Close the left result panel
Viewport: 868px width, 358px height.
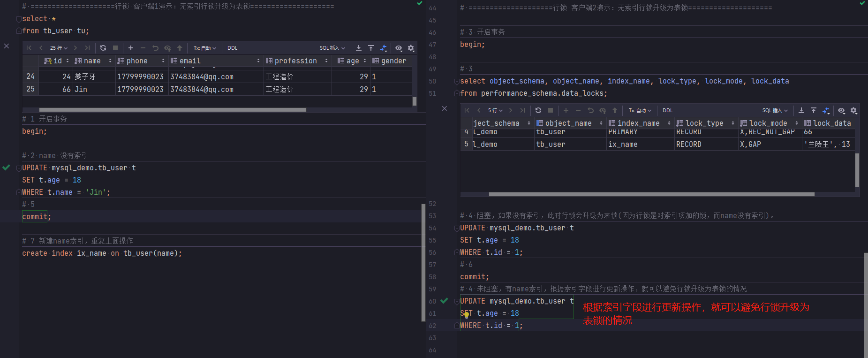(7, 46)
